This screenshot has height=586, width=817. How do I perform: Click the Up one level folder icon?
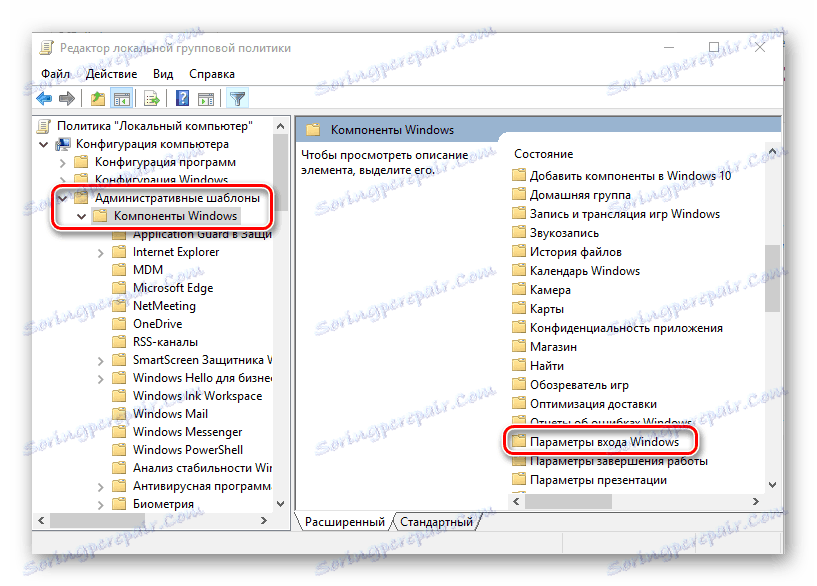pos(97,98)
